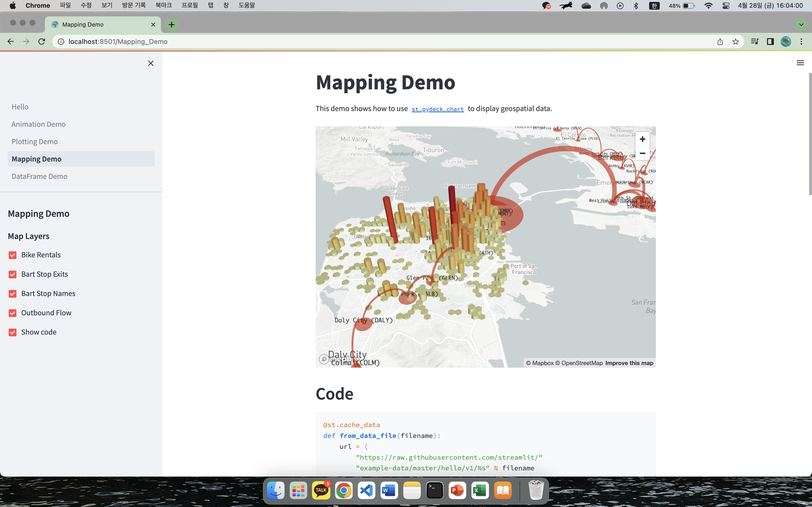Screen dimensions: 812x507
Task: Zoom out on the map
Action: [x=642, y=153]
